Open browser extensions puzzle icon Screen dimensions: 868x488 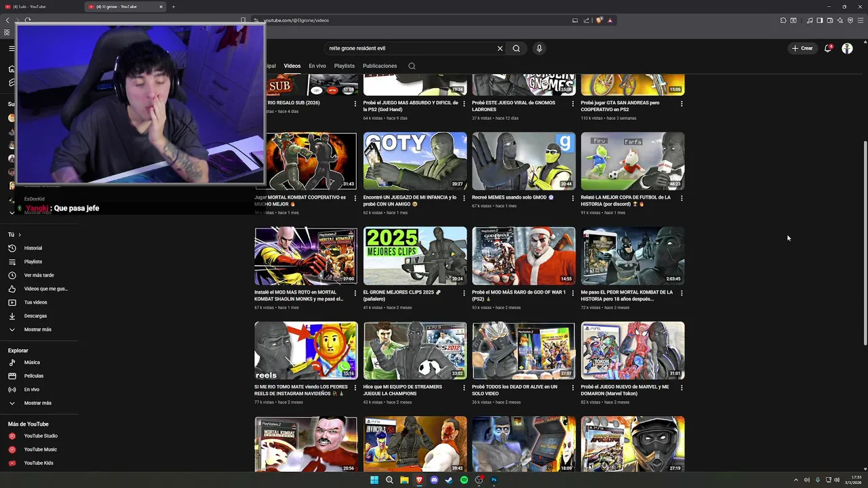click(x=785, y=20)
